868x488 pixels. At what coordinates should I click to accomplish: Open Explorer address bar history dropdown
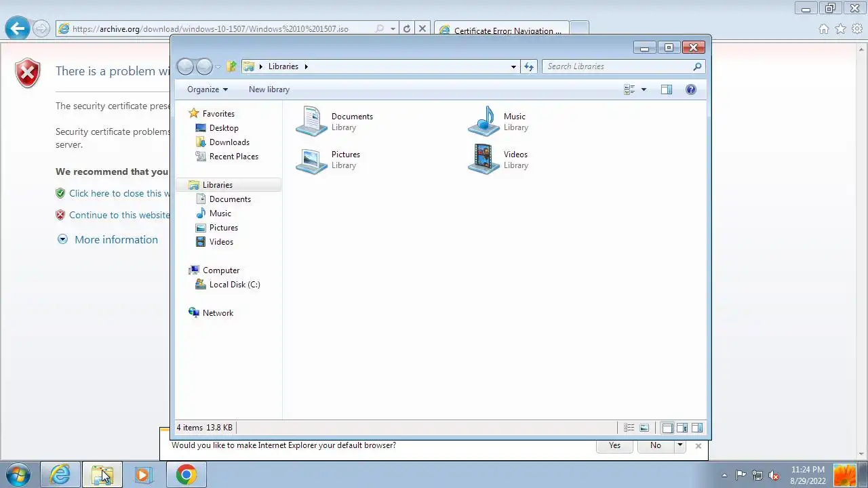point(513,66)
